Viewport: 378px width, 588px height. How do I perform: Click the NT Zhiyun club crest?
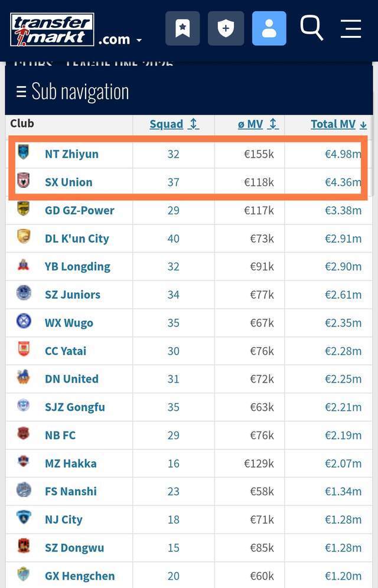point(24,152)
